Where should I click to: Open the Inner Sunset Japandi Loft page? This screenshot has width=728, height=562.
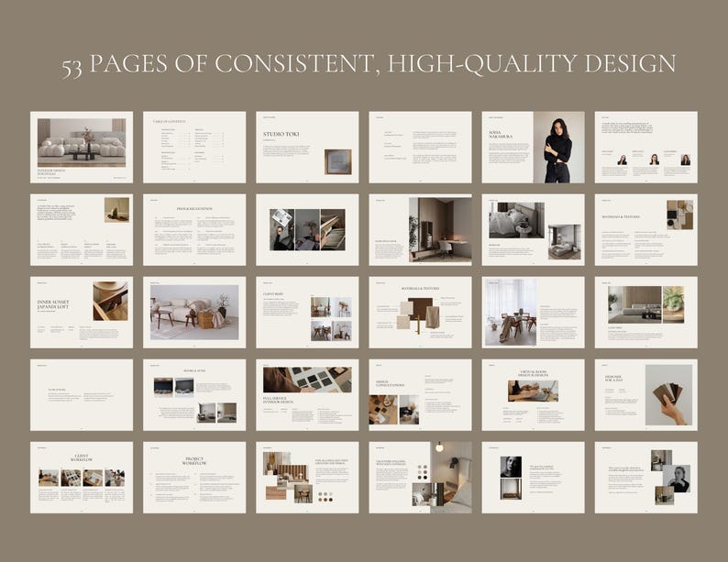(x=82, y=313)
